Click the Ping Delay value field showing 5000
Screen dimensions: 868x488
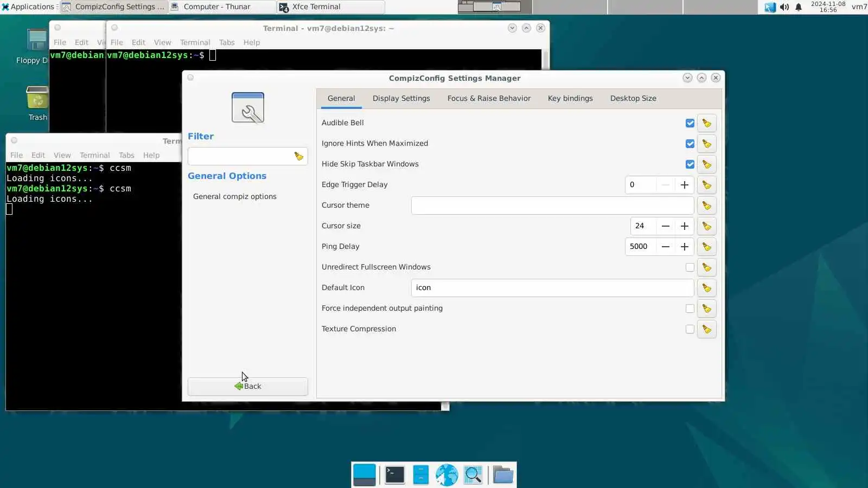click(640, 247)
